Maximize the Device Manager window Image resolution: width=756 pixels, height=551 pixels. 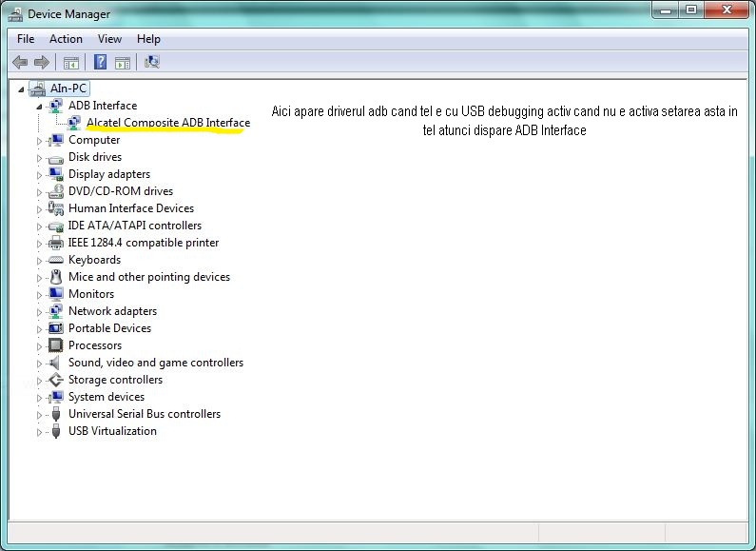point(691,10)
